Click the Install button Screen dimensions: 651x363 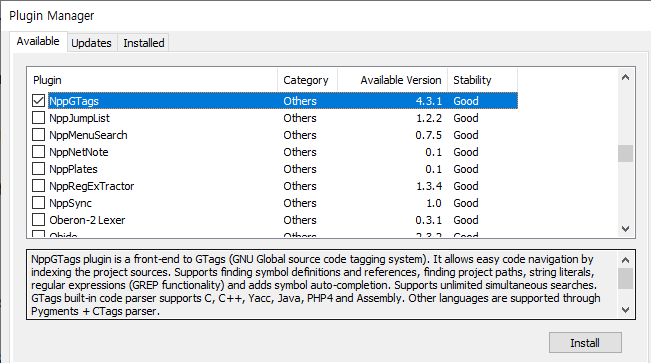(585, 343)
